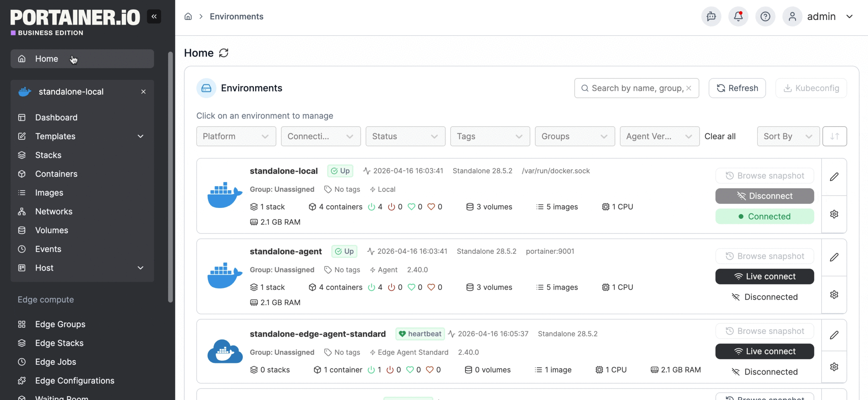Viewport: 868px width, 400px height.
Task: Open Home in the sidebar
Action: pos(82,59)
